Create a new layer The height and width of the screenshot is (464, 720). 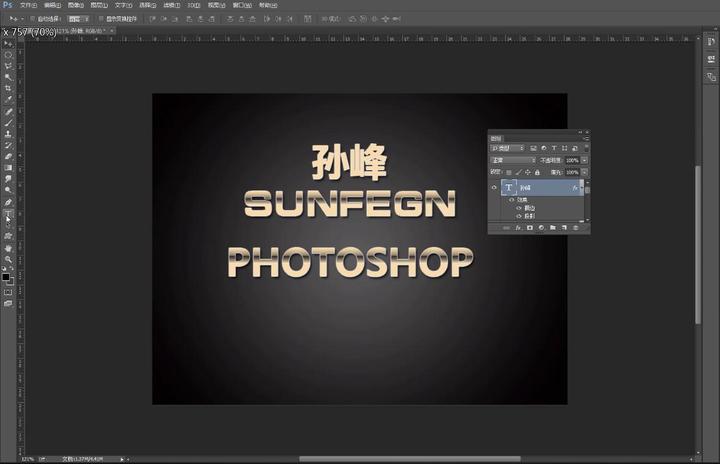[x=564, y=227]
